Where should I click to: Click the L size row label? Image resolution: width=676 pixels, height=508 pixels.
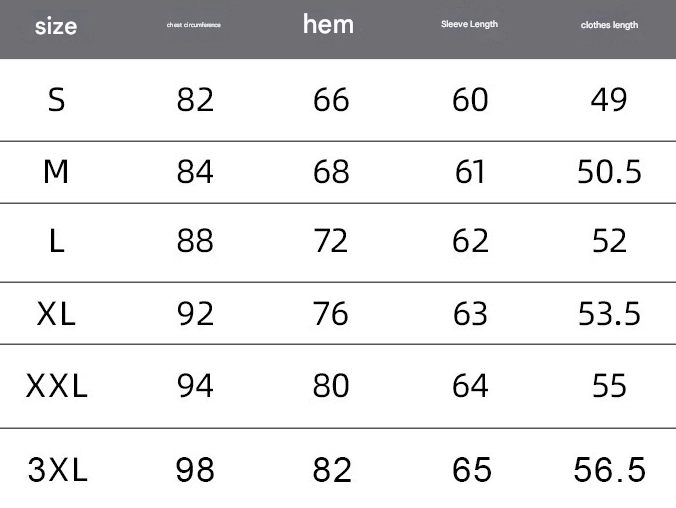(x=56, y=242)
